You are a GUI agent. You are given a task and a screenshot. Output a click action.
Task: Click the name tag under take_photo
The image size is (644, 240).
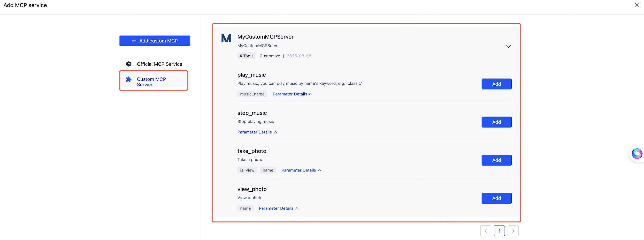point(268,170)
